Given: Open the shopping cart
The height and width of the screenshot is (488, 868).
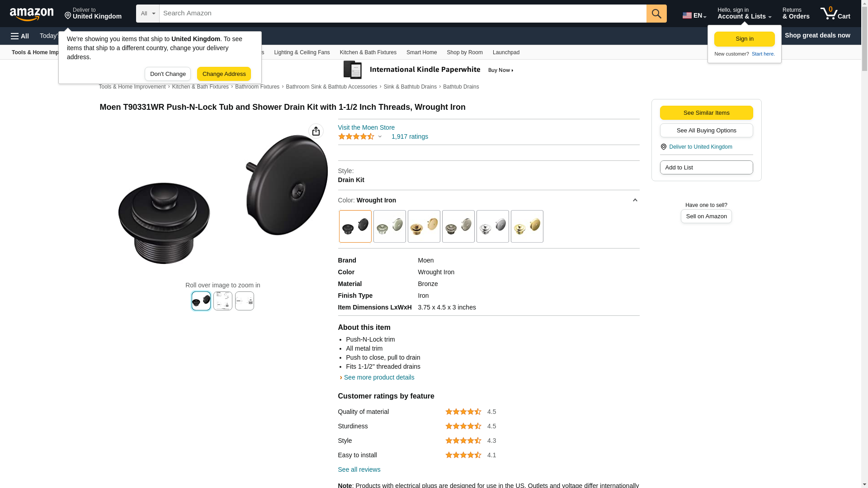Looking at the screenshot, I should pos(835,14).
